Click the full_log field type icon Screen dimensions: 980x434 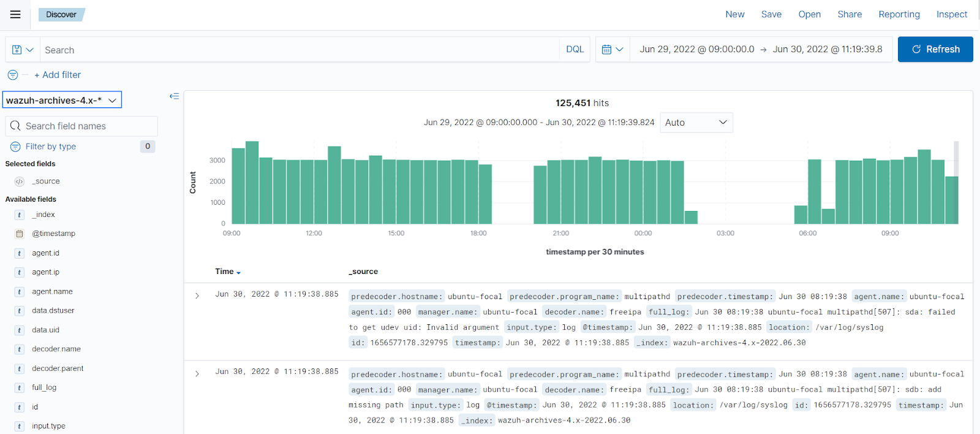tap(20, 388)
